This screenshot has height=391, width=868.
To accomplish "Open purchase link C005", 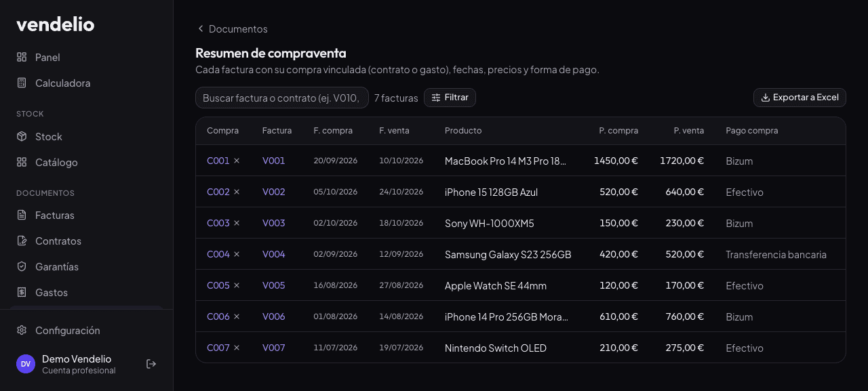I will click(218, 285).
